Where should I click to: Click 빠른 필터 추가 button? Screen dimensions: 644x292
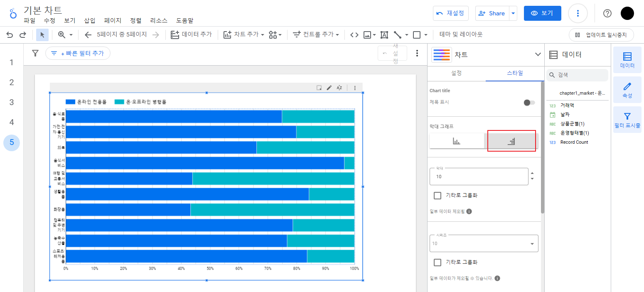(x=78, y=53)
